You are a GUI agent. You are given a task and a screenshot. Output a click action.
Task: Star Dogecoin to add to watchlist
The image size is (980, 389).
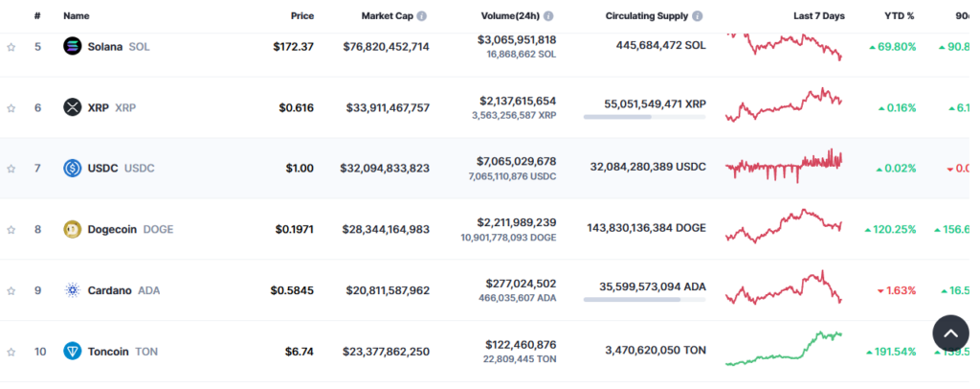tap(11, 230)
